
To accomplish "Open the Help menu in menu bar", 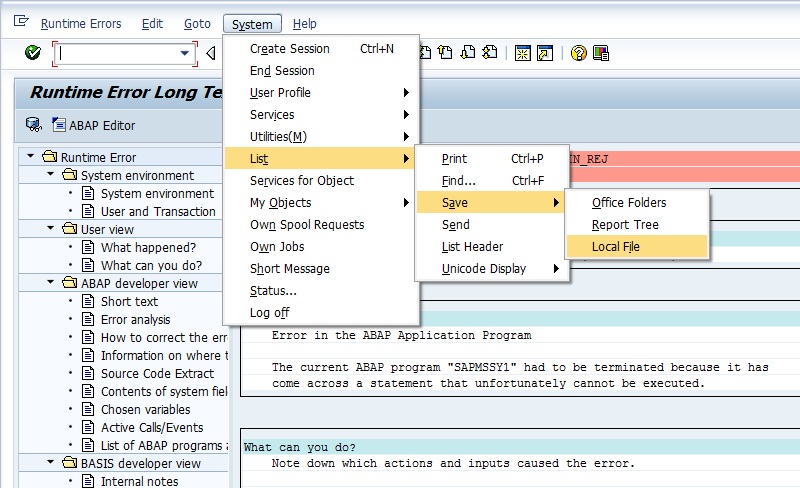I will (304, 24).
